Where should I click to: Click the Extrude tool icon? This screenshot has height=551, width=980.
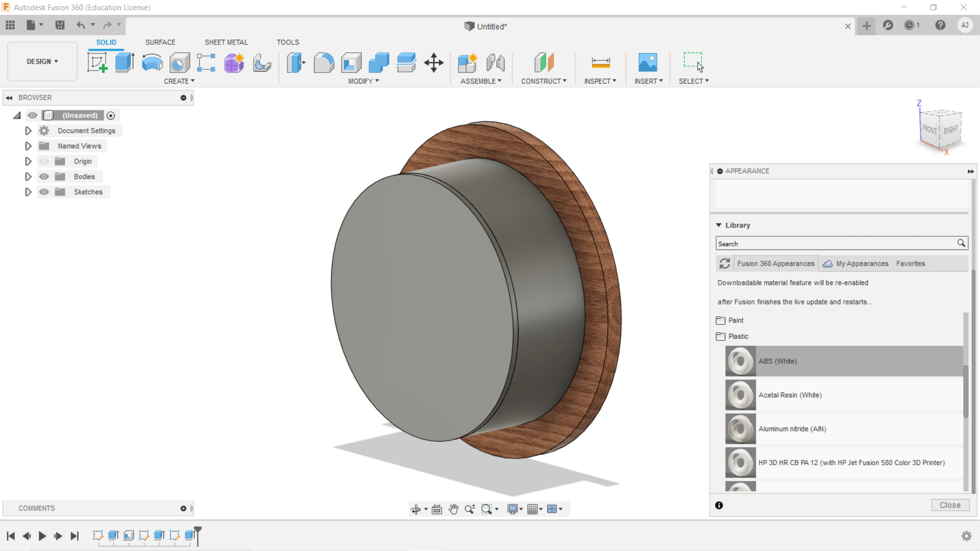coord(124,63)
